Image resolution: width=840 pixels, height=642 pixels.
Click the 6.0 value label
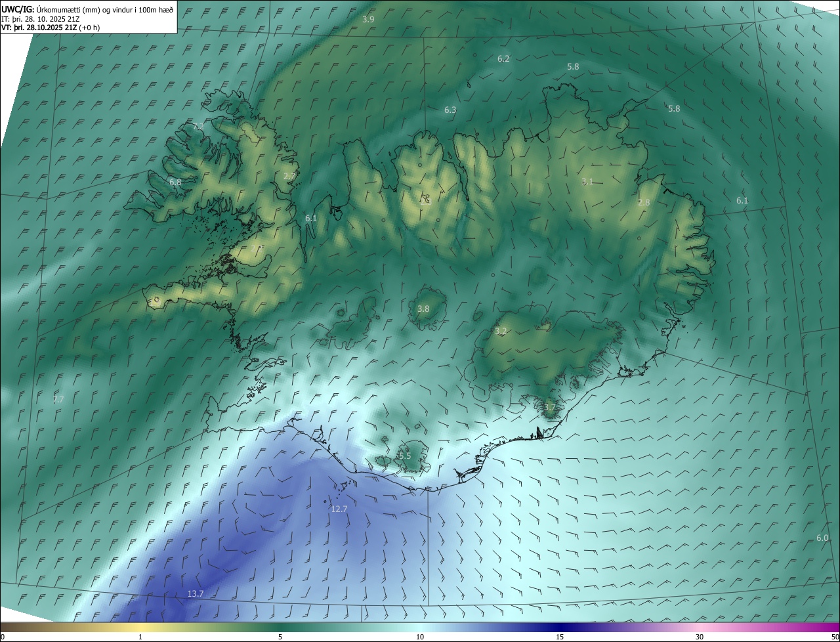[x=822, y=538]
